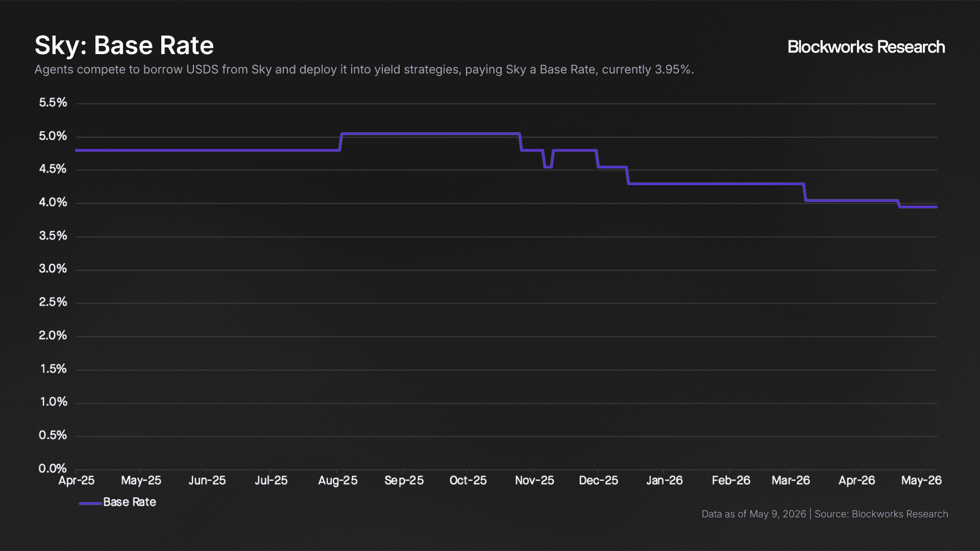Click the 4.0% y-axis label
The image size is (980, 551).
(53, 203)
